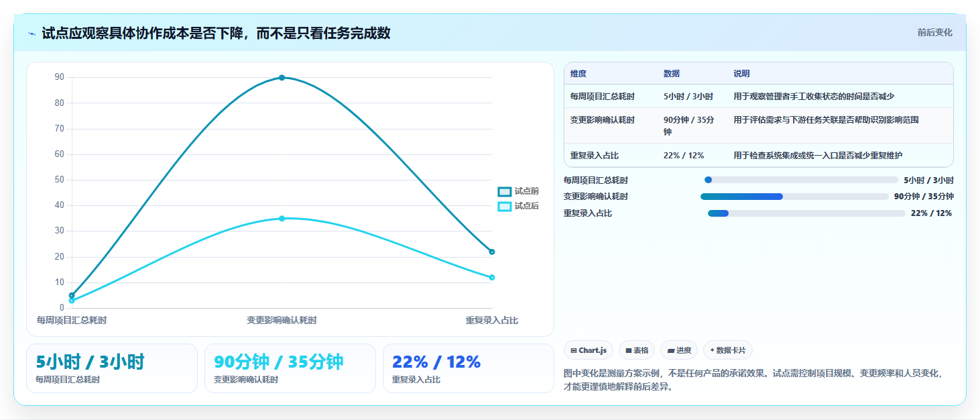Select the 试点前 peak point at 90
The image size is (980, 420).
click(x=282, y=78)
